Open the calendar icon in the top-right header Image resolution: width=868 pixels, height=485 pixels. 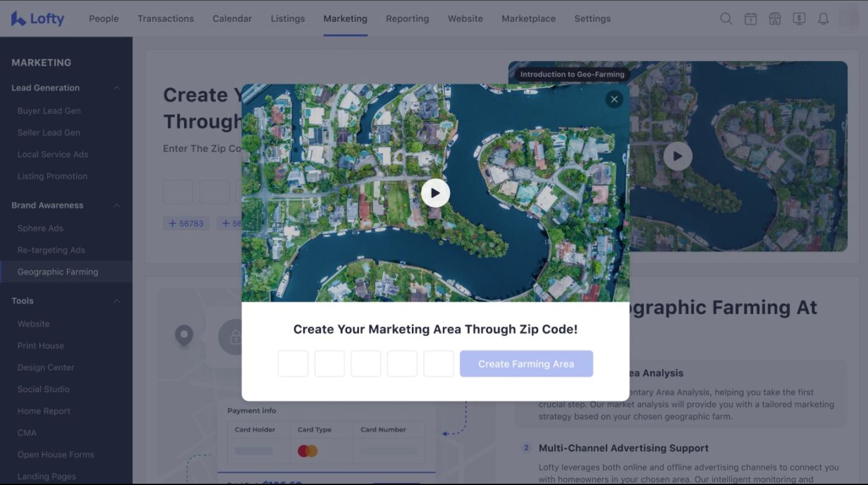[751, 19]
